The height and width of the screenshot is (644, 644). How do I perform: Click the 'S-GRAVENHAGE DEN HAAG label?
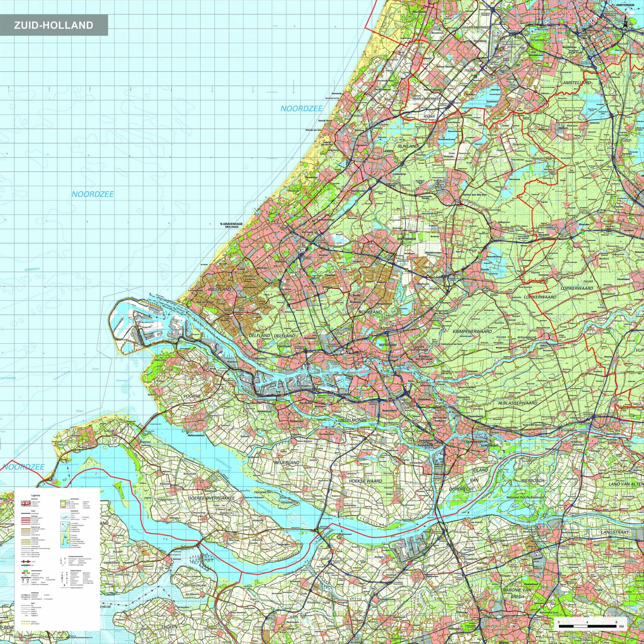(231, 225)
